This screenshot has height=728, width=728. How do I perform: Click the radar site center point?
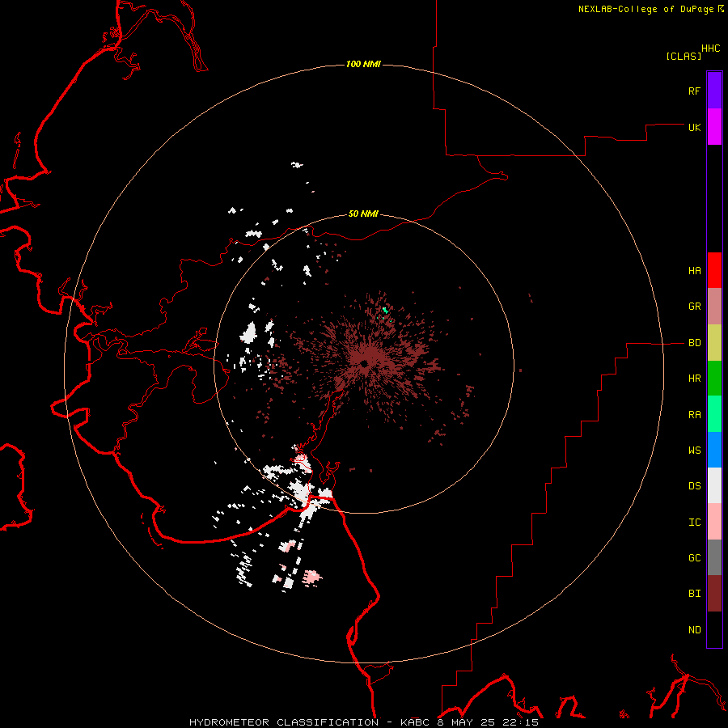coord(364,363)
